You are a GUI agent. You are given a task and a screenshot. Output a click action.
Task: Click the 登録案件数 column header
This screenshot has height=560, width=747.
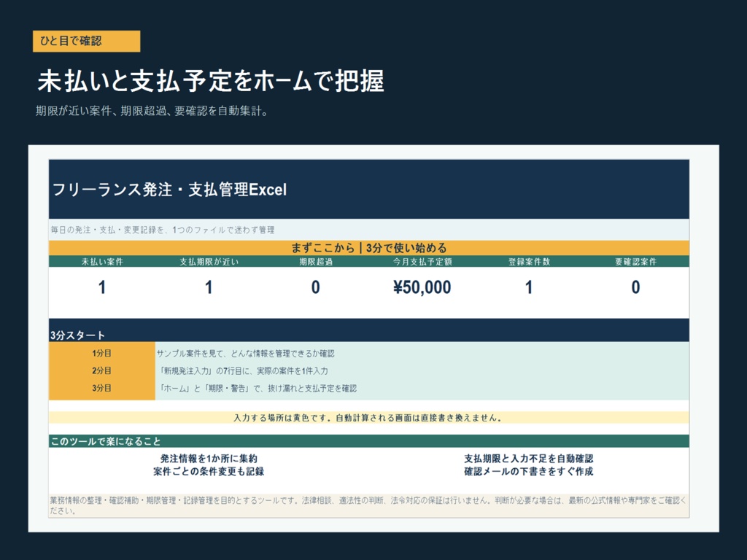pos(529,262)
